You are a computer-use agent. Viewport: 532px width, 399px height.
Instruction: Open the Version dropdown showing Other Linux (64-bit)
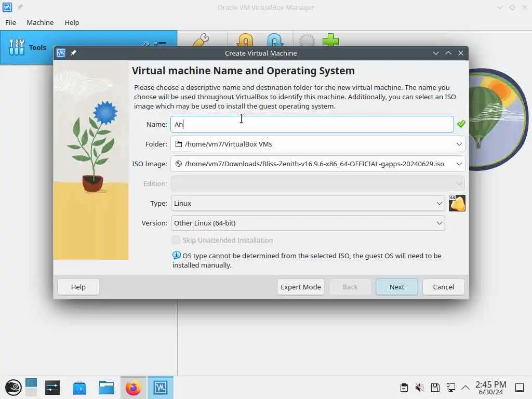click(308, 223)
